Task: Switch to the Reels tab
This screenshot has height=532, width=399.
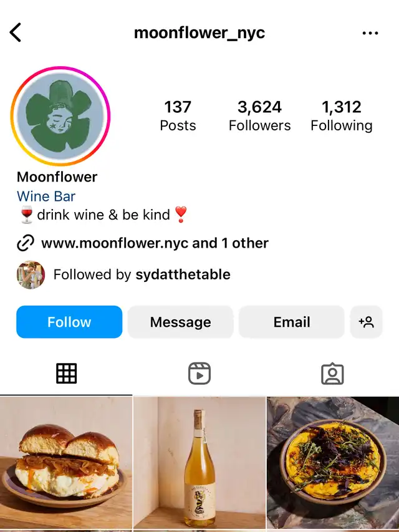Action: (199, 374)
